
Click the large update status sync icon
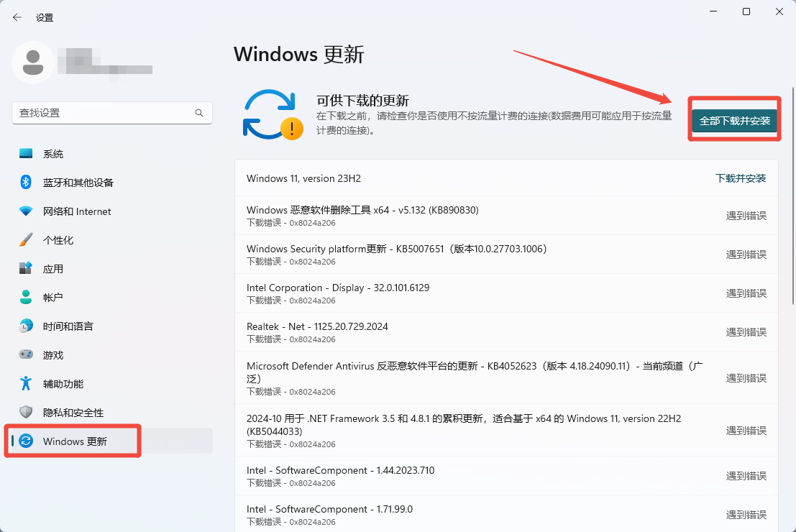click(x=273, y=115)
